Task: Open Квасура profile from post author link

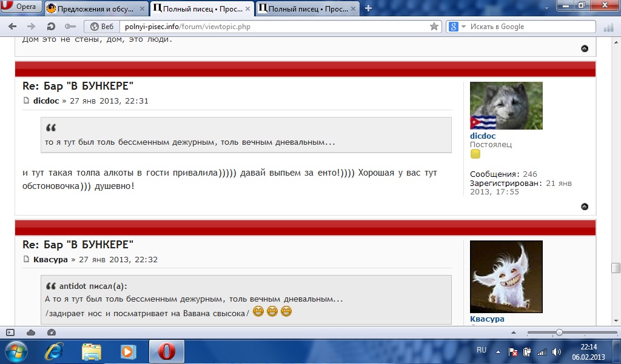Action: (50, 260)
